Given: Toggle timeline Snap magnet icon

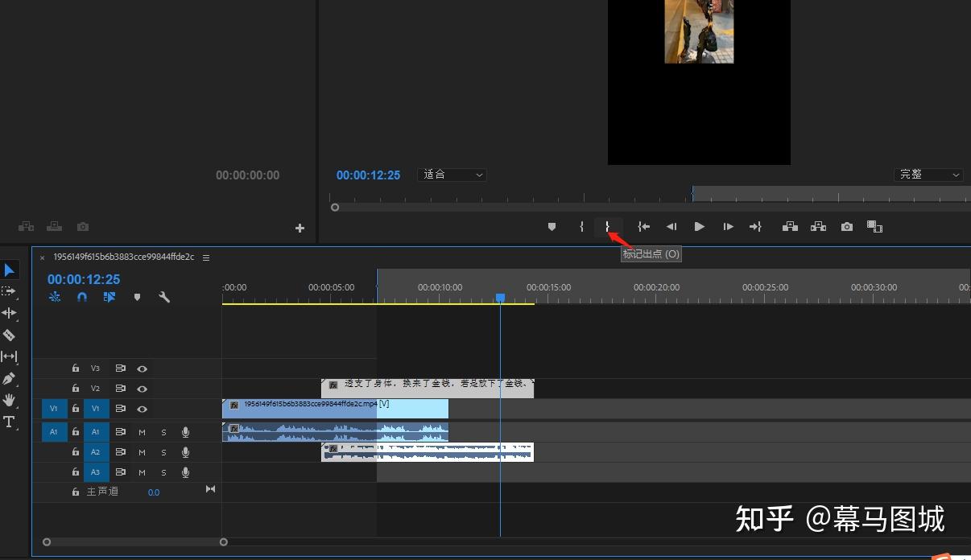Looking at the screenshot, I should (x=82, y=297).
